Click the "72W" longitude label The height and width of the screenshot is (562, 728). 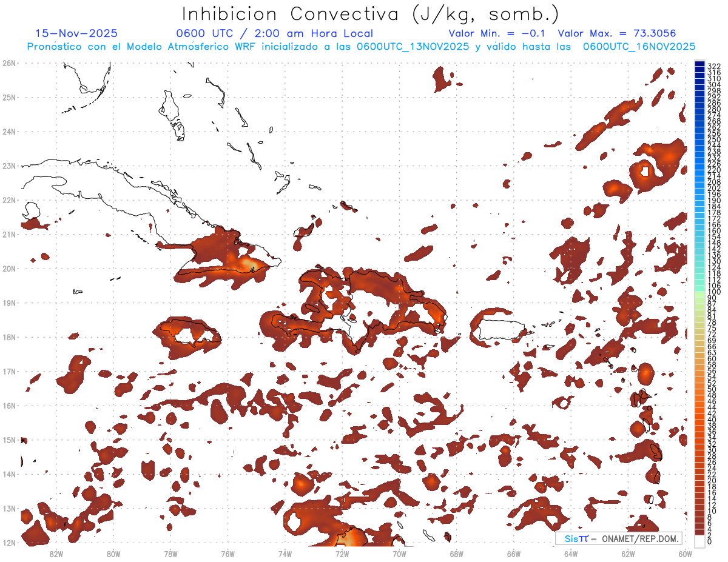(x=342, y=554)
